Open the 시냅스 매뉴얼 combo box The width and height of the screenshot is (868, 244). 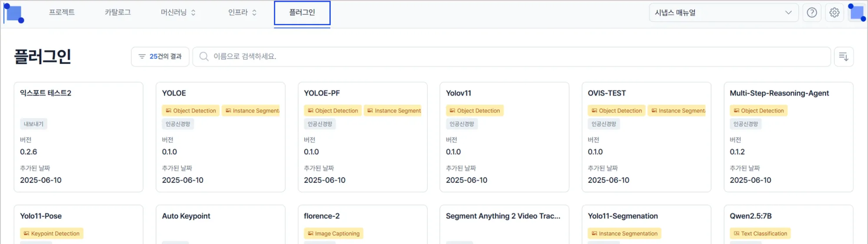click(723, 13)
